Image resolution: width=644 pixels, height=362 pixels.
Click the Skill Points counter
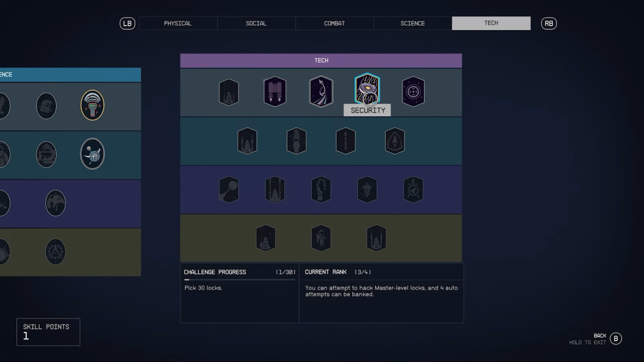pos(48,331)
